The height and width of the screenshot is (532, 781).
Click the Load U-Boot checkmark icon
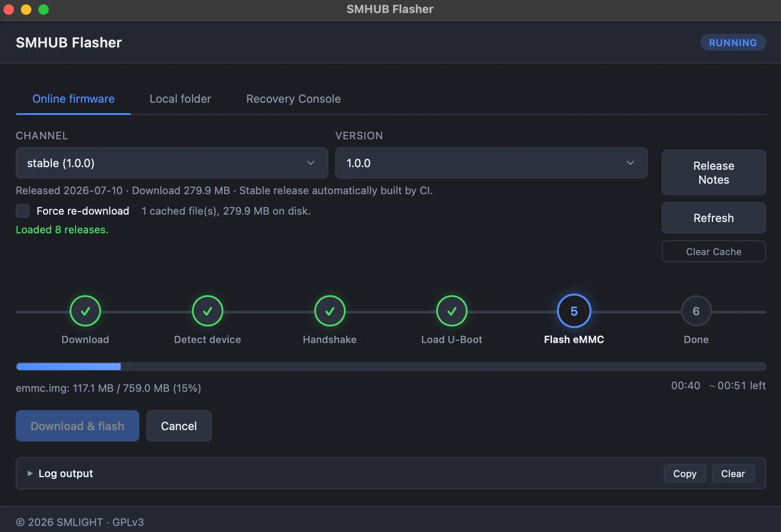pos(452,311)
